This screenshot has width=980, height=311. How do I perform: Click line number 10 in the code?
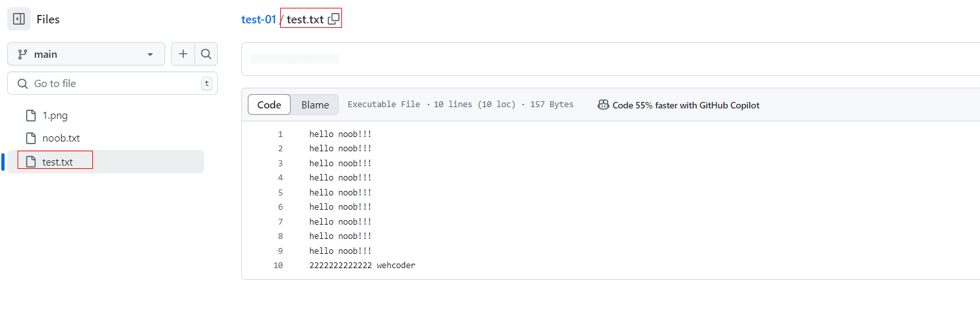(x=278, y=266)
